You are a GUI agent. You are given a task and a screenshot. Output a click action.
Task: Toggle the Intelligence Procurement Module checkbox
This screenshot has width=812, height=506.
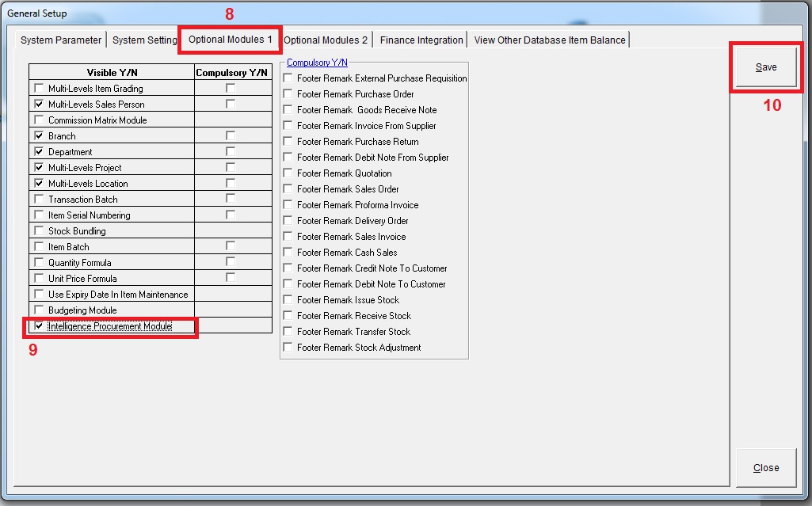click(39, 326)
